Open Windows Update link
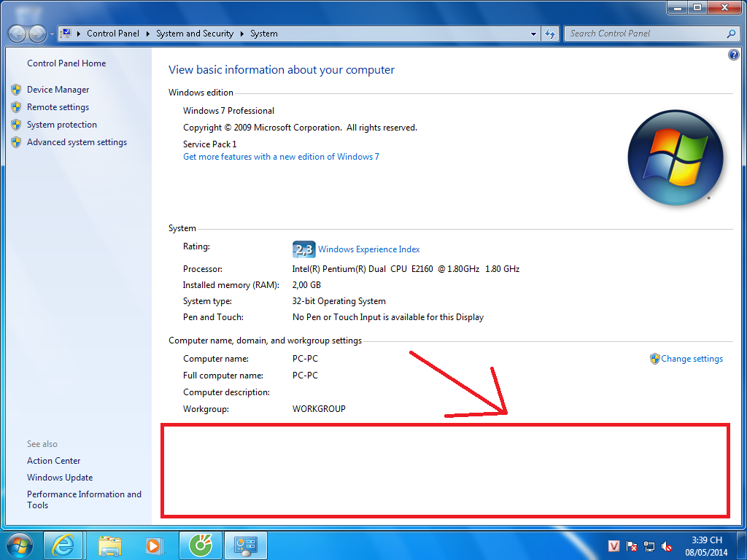747x560 pixels. point(60,478)
